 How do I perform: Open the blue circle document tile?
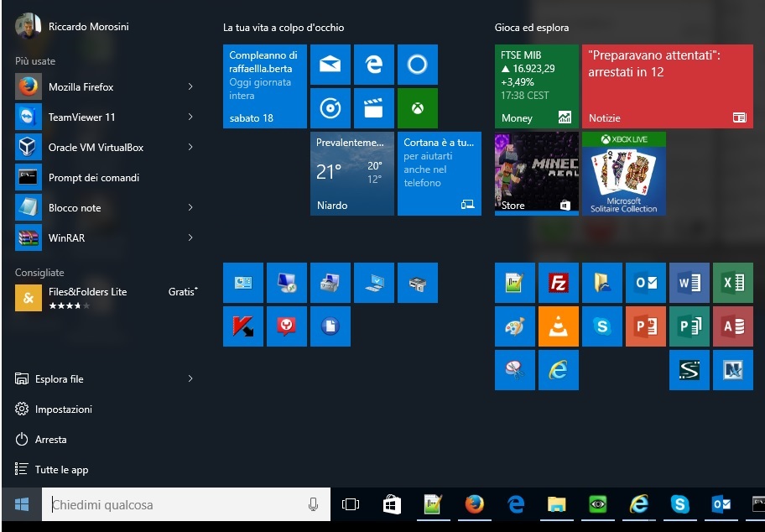tap(330, 326)
